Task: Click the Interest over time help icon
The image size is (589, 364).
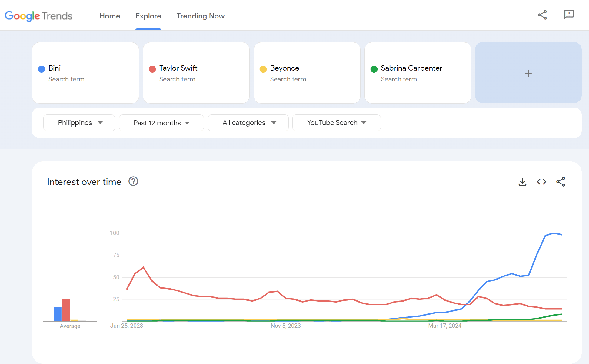Action: coord(133,181)
